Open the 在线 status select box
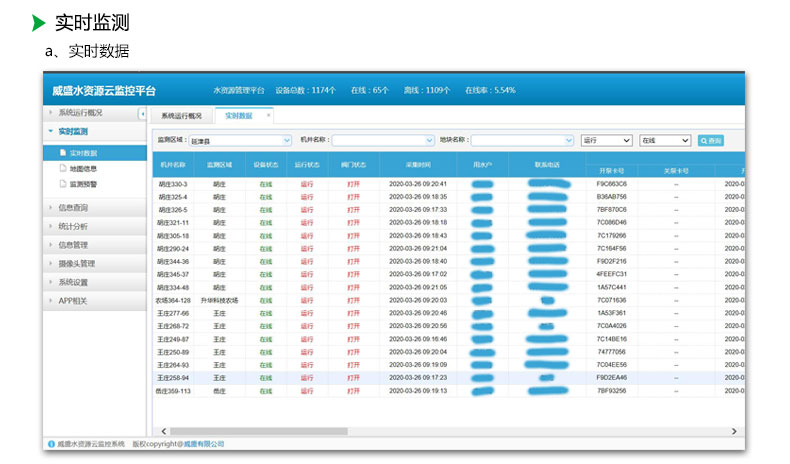This screenshot has height=464, width=790. (x=665, y=141)
